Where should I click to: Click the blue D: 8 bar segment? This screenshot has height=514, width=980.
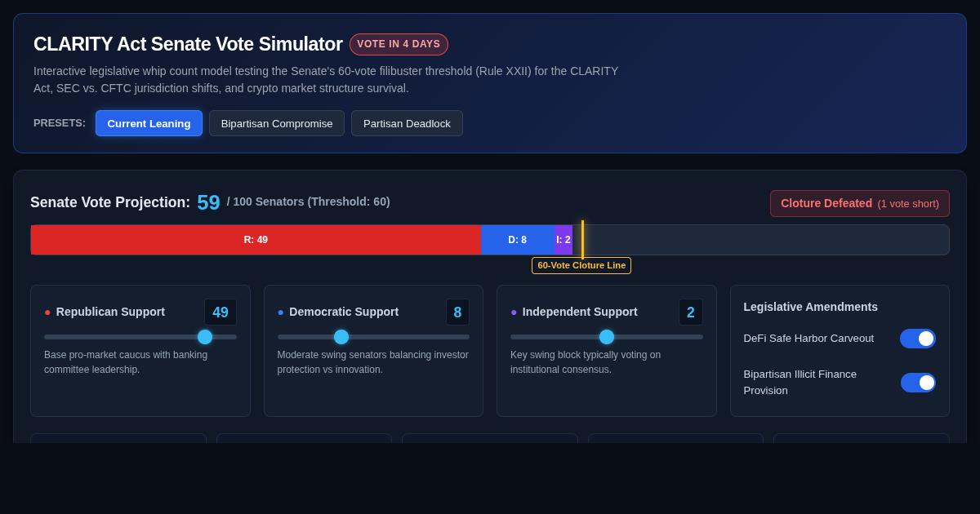[518, 240]
